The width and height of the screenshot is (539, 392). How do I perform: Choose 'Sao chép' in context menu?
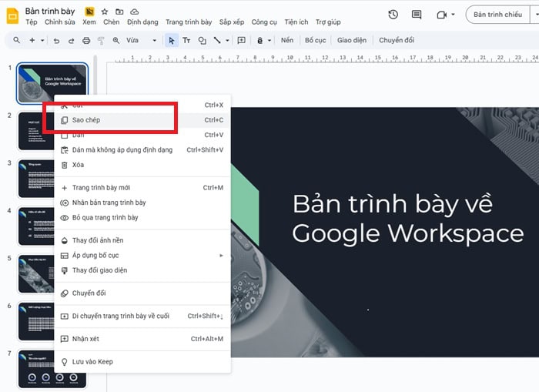[86, 120]
